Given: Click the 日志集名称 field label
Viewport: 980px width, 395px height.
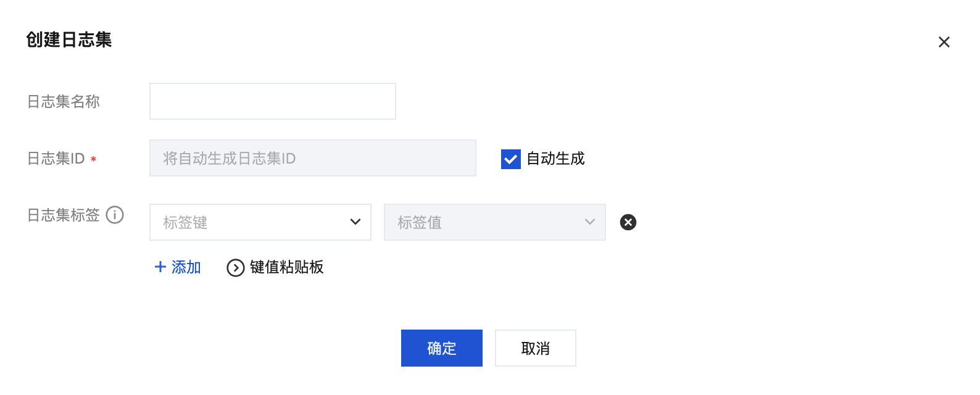Looking at the screenshot, I should [64, 102].
